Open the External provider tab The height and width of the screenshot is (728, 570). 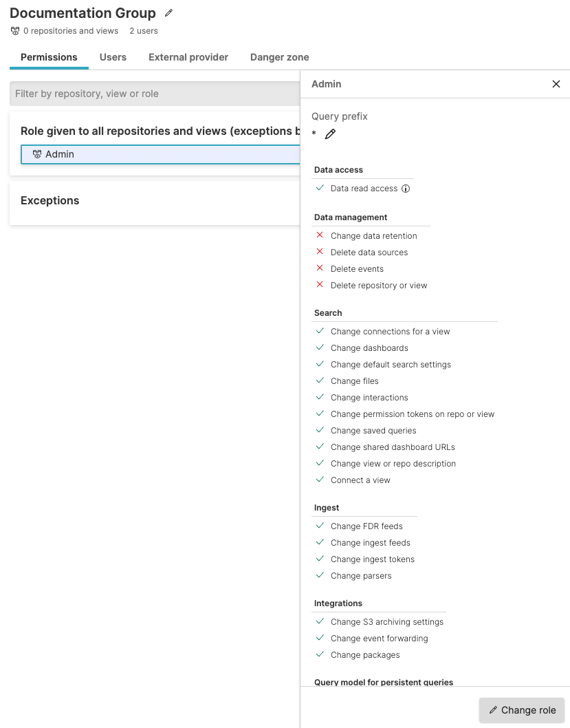click(188, 57)
